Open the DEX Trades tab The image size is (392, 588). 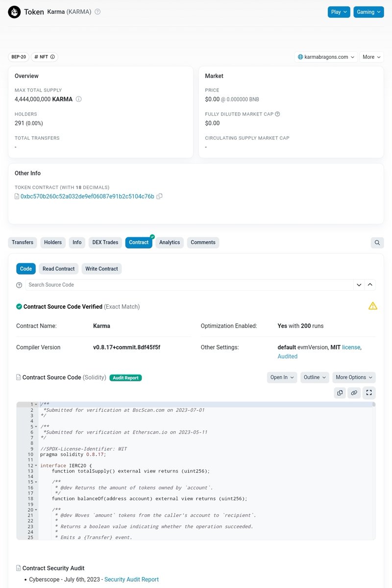point(105,243)
